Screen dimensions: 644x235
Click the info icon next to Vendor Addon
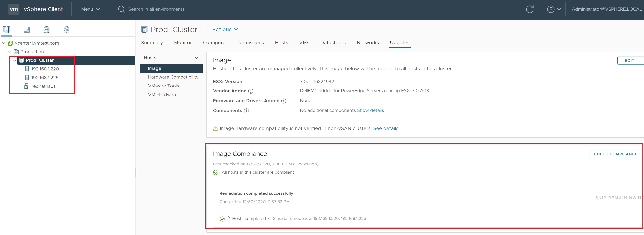(251, 91)
